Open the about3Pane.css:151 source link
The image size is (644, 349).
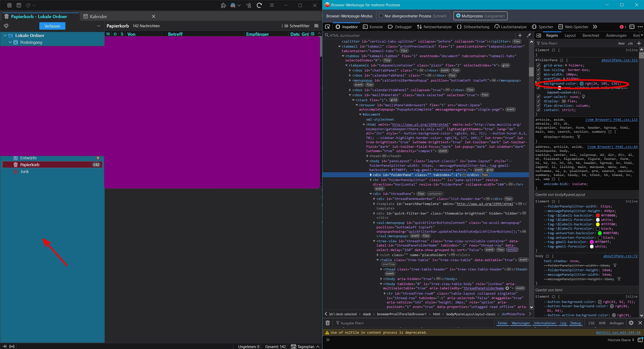(619, 60)
